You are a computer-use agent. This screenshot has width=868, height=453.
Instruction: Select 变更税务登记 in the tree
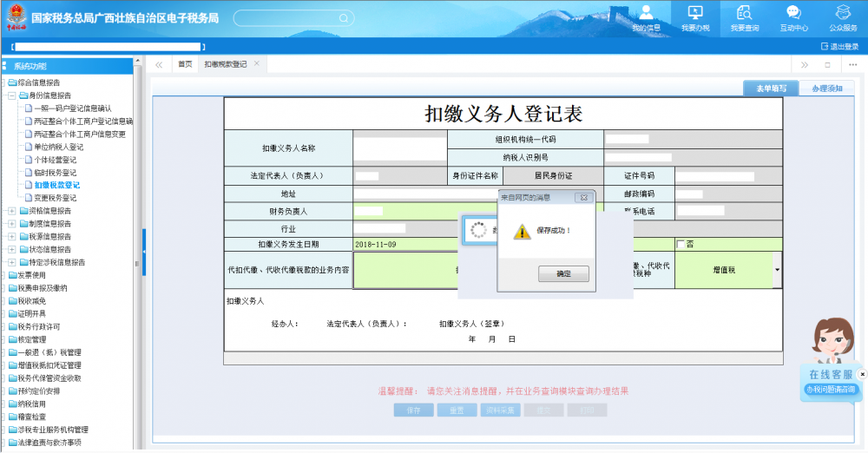click(56, 198)
